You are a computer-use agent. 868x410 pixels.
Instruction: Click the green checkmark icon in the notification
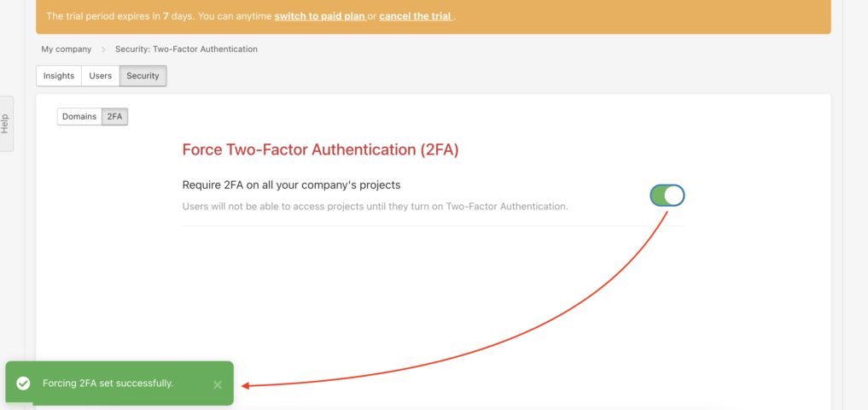coord(23,384)
